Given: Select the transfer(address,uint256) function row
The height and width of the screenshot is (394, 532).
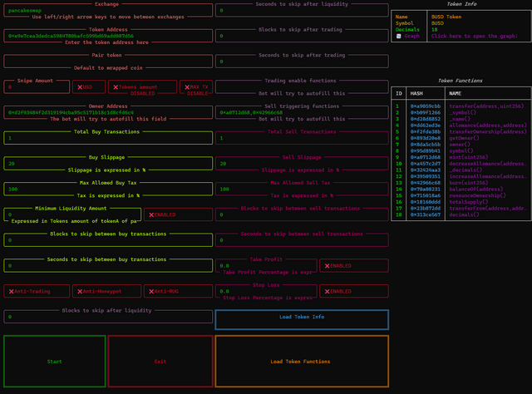Looking at the screenshot, I should coord(461,106).
